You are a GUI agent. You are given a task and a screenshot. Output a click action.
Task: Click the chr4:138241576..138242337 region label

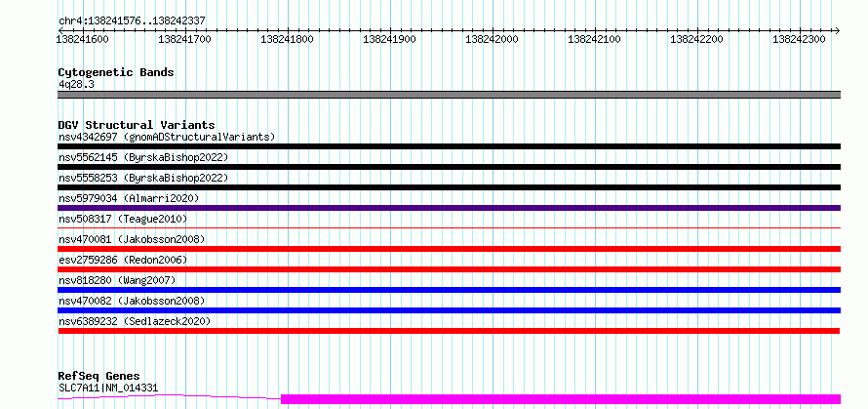tap(132, 20)
